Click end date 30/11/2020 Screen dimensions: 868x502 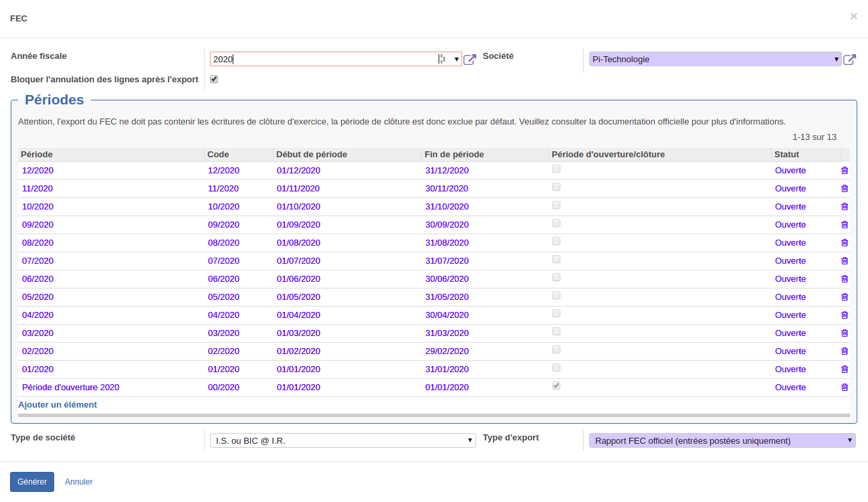(447, 189)
